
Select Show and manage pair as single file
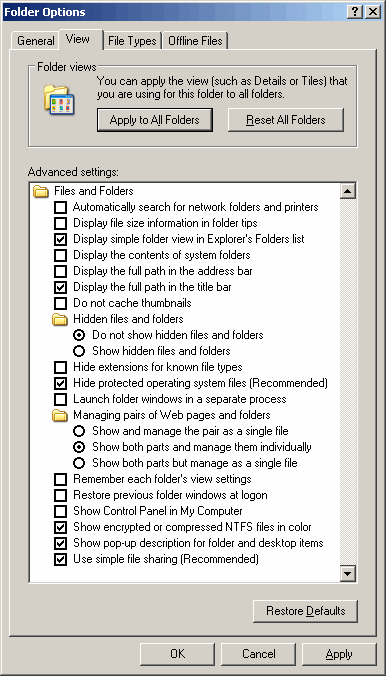79,431
